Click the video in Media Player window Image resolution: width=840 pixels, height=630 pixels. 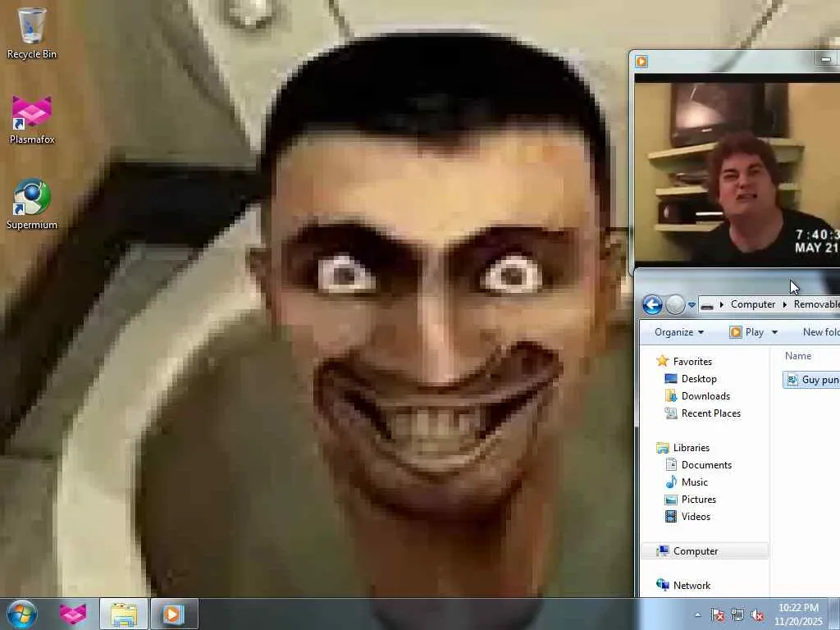point(737,171)
